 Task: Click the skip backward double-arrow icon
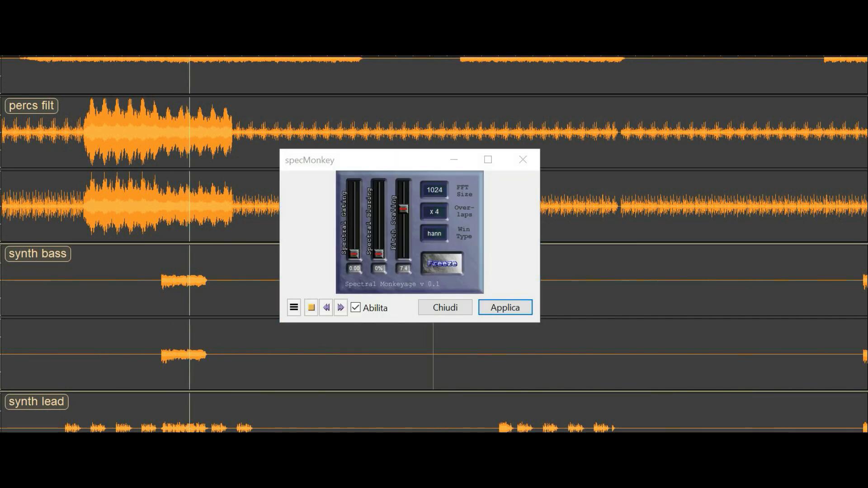click(326, 308)
